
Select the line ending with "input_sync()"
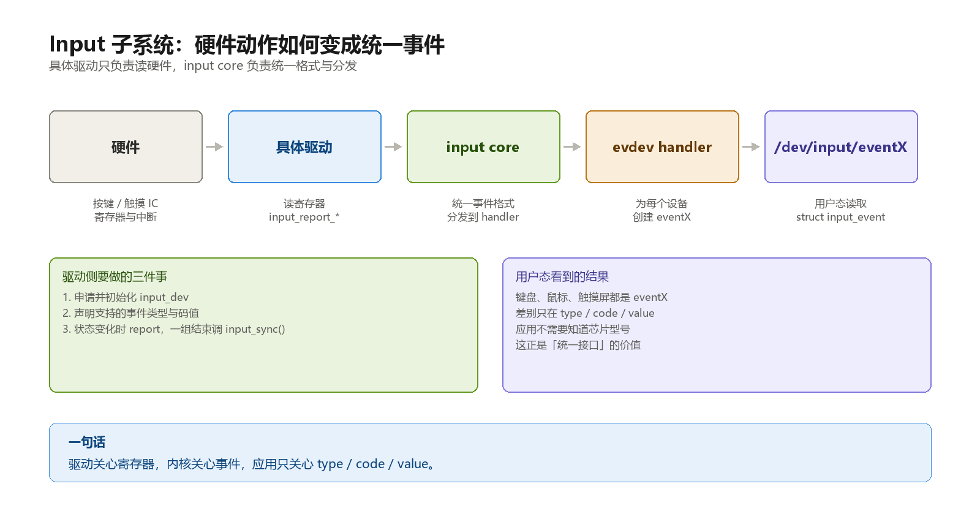[x=174, y=329]
